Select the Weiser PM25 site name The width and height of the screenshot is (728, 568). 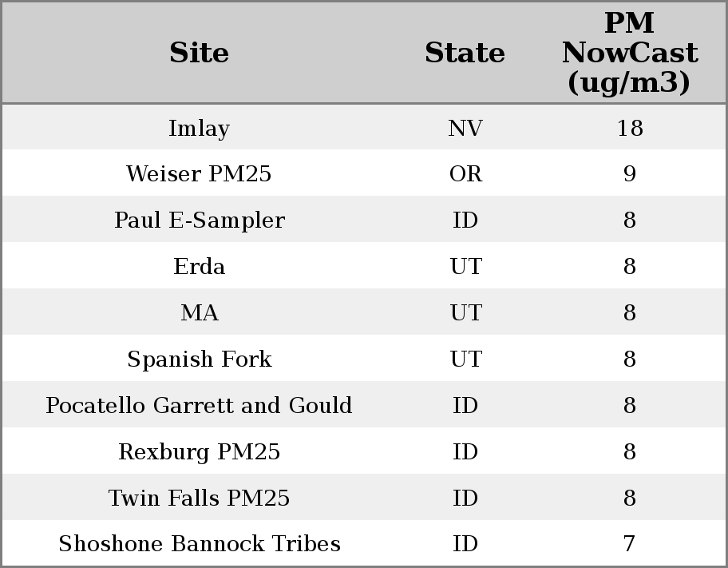pyautogui.click(x=199, y=174)
